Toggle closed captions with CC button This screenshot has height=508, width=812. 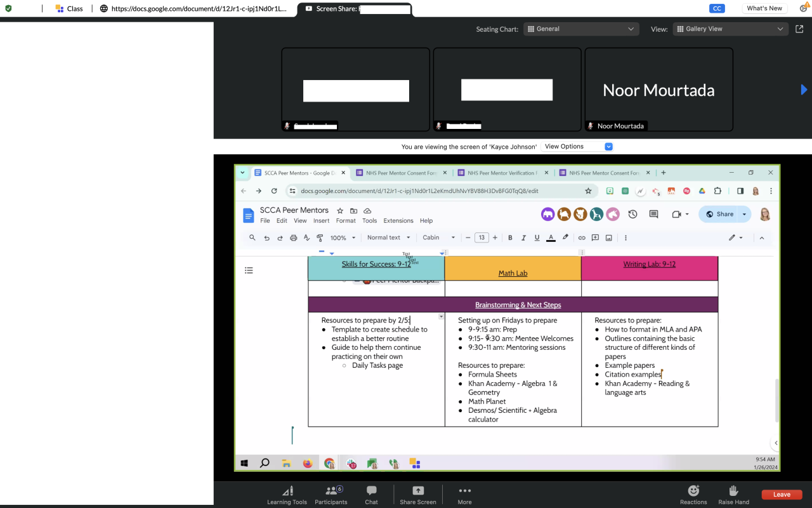point(717,8)
